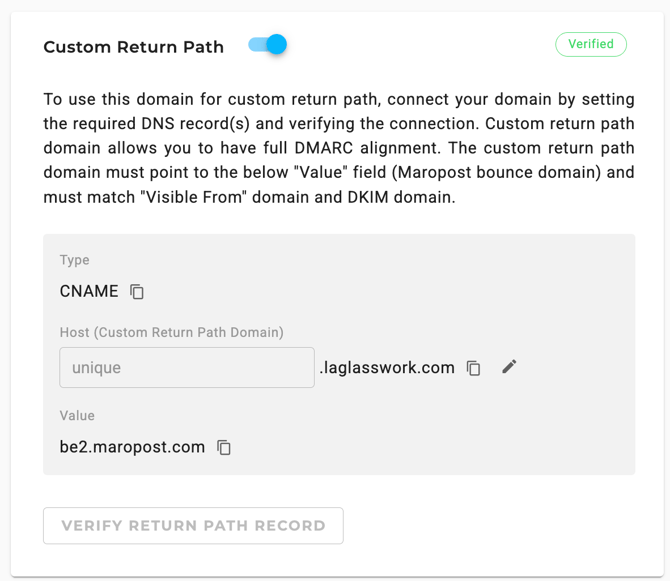The height and width of the screenshot is (581, 670).
Task: Copy the laglasswork.com host domain
Action: click(473, 368)
